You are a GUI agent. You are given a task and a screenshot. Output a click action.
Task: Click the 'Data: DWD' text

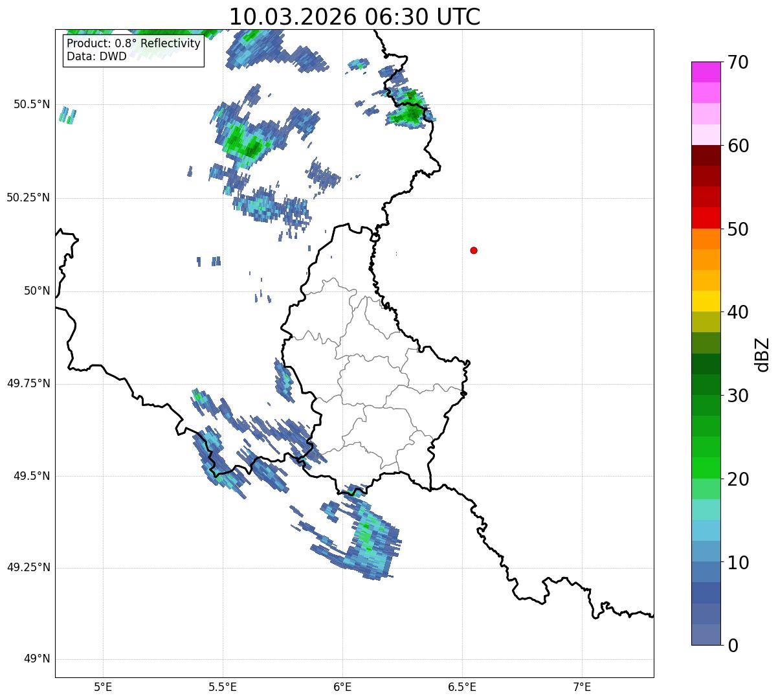[96, 56]
